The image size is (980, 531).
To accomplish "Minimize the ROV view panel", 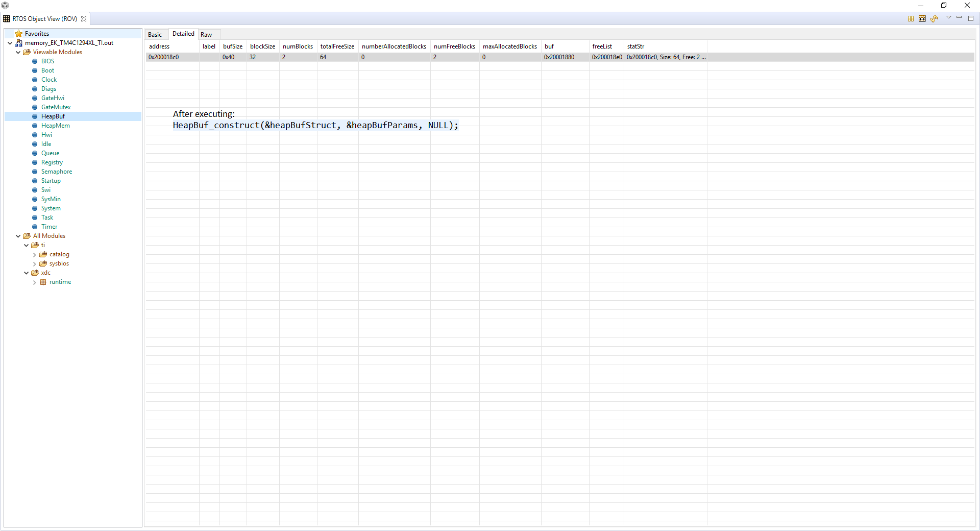I will click(x=959, y=18).
